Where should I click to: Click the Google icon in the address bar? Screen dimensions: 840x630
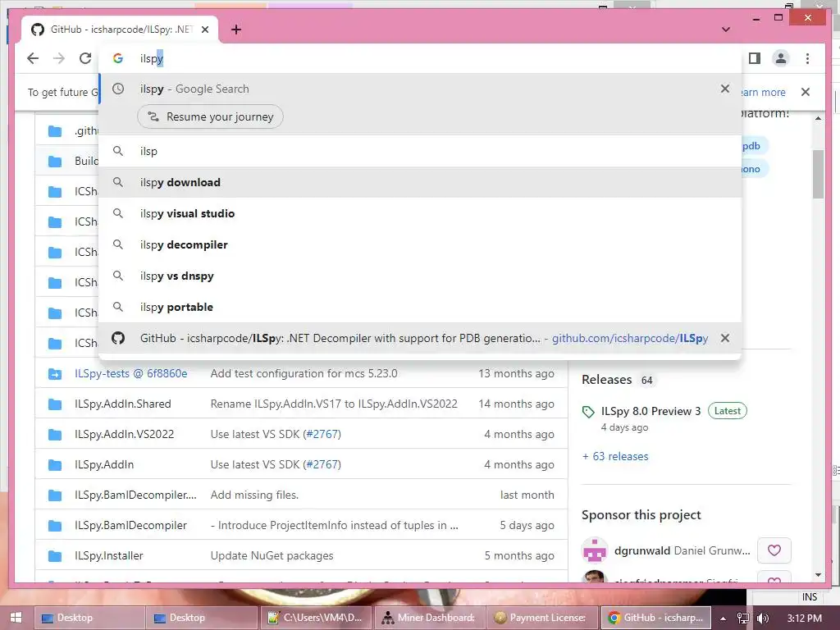[118, 58]
